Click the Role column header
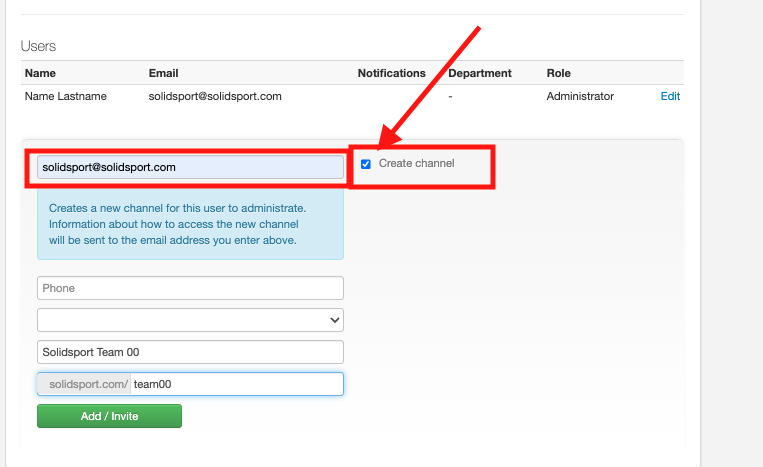 [558, 73]
